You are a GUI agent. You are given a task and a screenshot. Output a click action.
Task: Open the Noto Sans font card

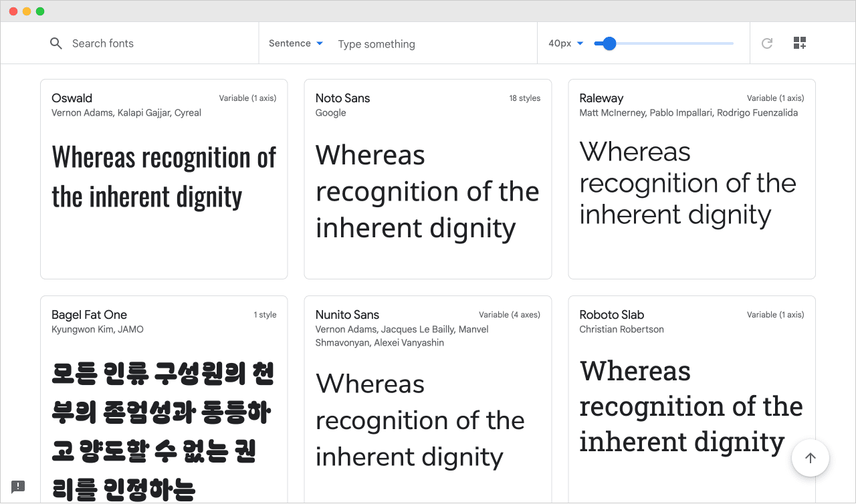(428, 179)
